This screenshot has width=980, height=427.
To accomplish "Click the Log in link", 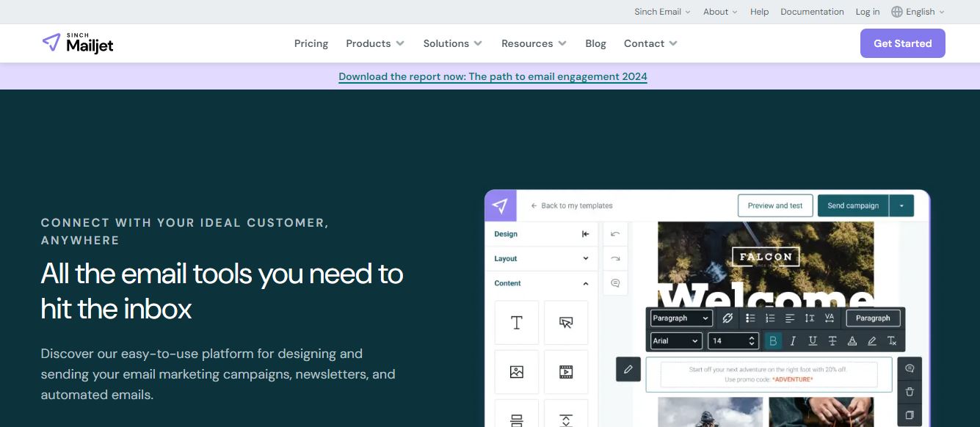I will [868, 12].
